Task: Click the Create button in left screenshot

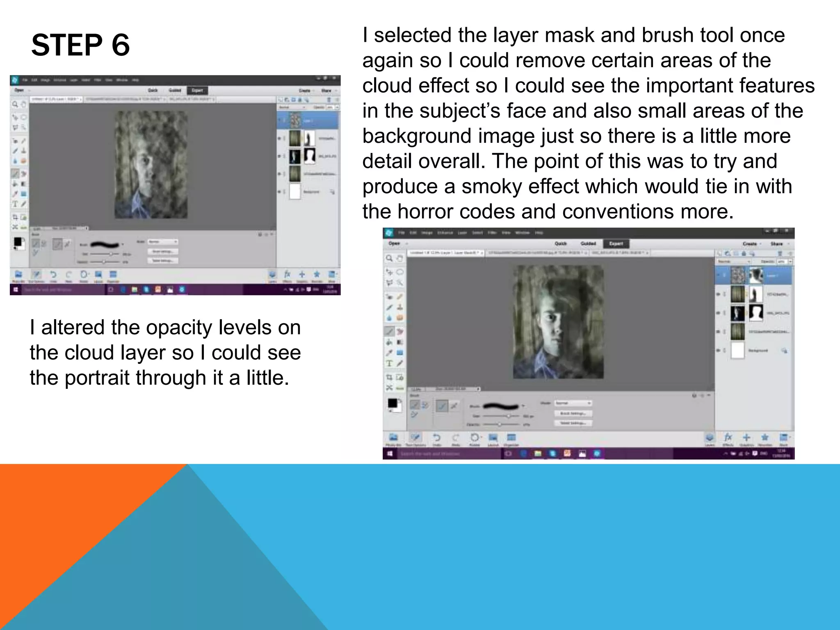Action: 305,90
